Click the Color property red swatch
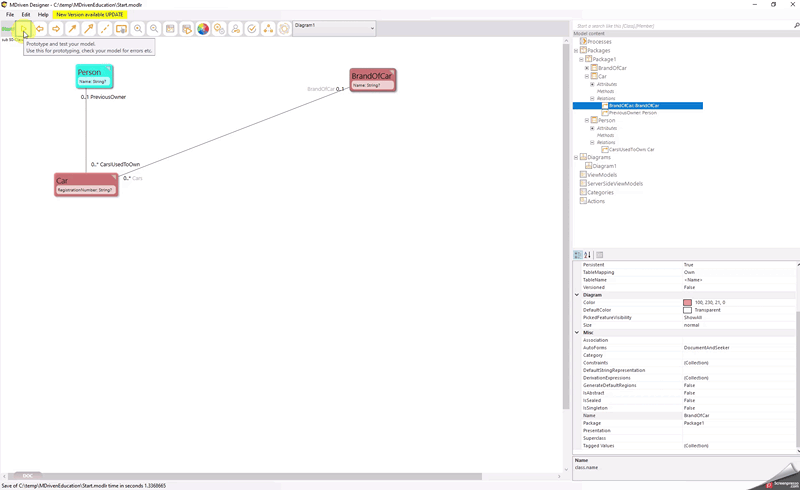800x490 pixels. coord(688,302)
